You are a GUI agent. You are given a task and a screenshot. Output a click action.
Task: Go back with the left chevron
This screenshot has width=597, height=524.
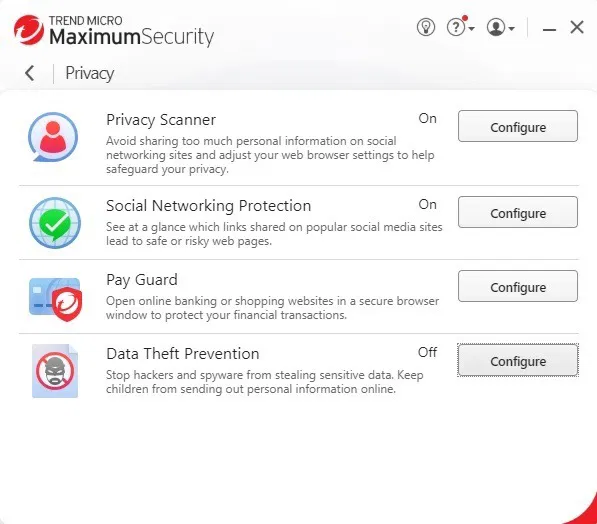30,73
